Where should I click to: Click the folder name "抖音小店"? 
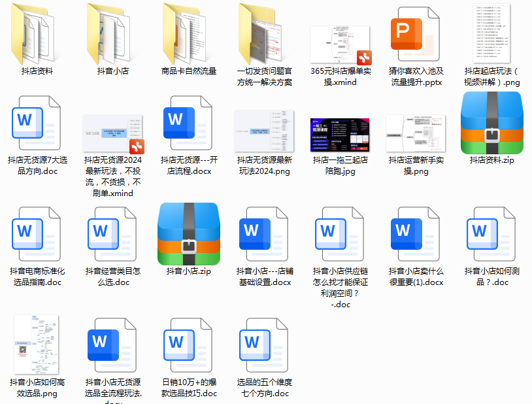[113, 71]
